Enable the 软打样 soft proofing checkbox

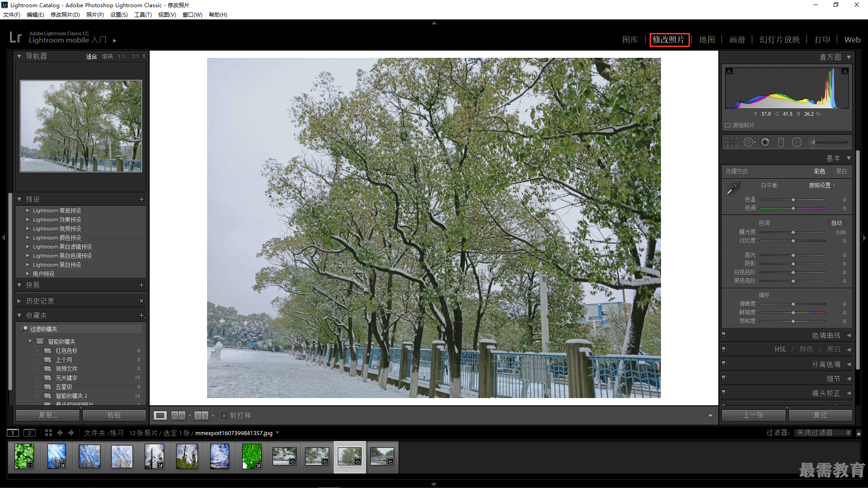pyautogui.click(x=224, y=415)
